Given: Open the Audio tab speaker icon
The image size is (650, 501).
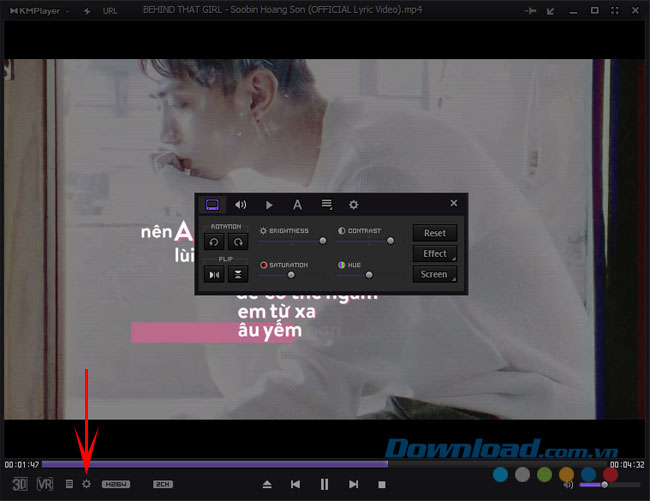Looking at the screenshot, I should [240, 205].
